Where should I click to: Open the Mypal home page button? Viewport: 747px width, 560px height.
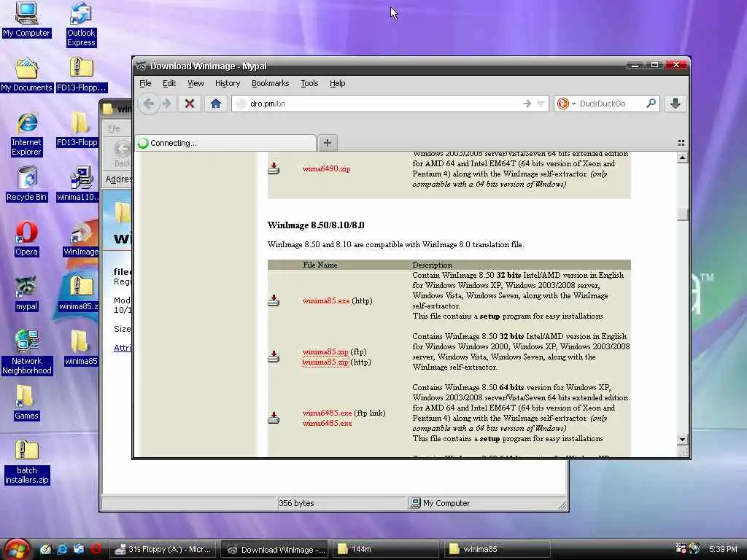216,104
